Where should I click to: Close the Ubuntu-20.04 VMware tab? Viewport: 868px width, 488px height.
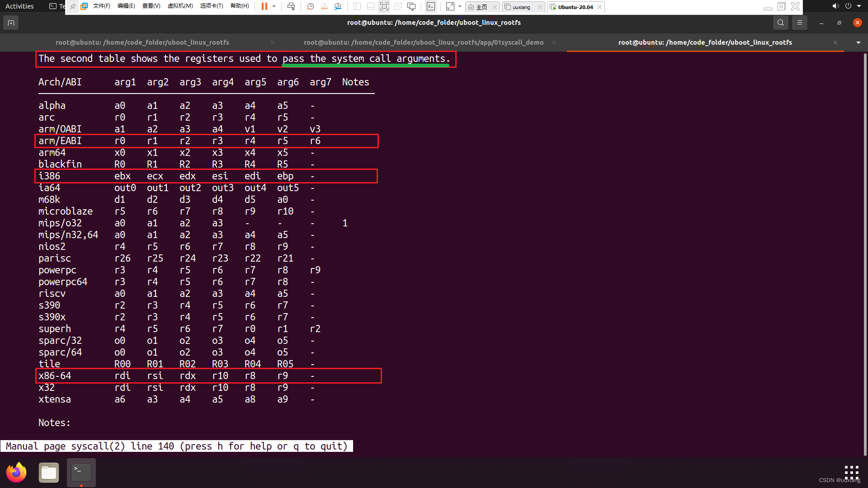pos(599,7)
